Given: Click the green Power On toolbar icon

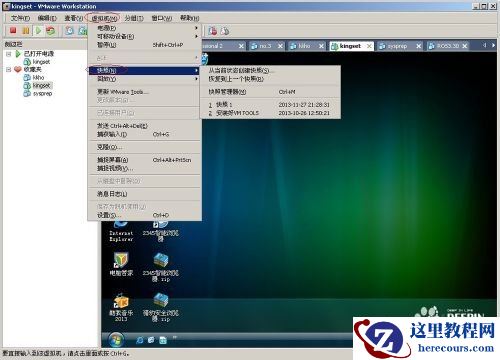Looking at the screenshot, I should click(38, 31).
